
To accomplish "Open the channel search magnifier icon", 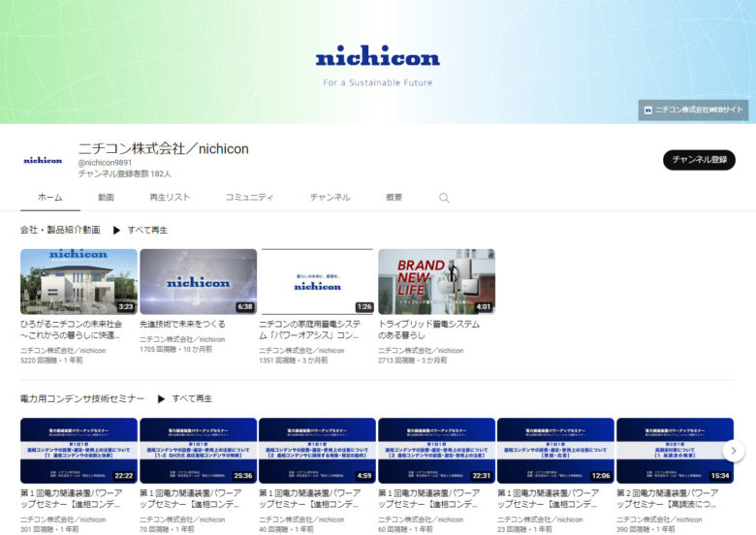I will click(444, 198).
